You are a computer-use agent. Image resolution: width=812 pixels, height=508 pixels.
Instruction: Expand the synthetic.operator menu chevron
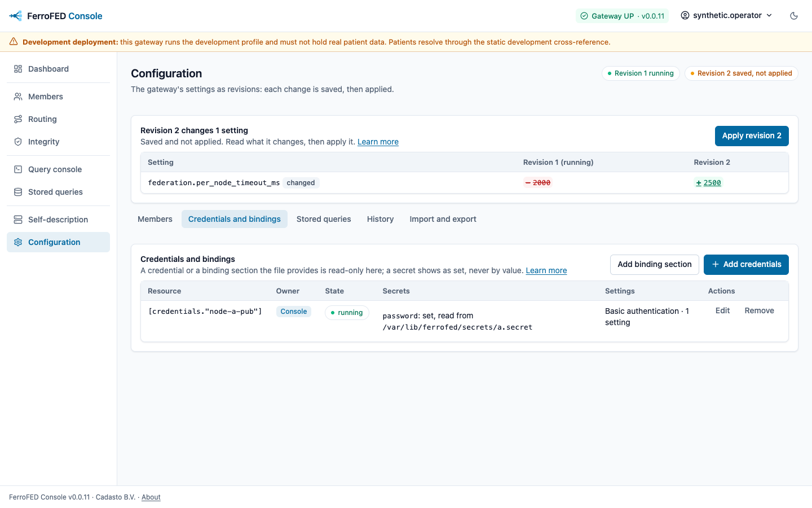[x=769, y=15]
